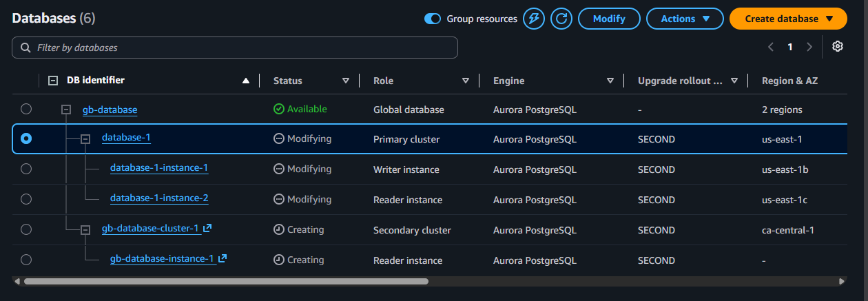868x301 pixels.
Task: Open Create database dropdown
Action: pos(788,19)
